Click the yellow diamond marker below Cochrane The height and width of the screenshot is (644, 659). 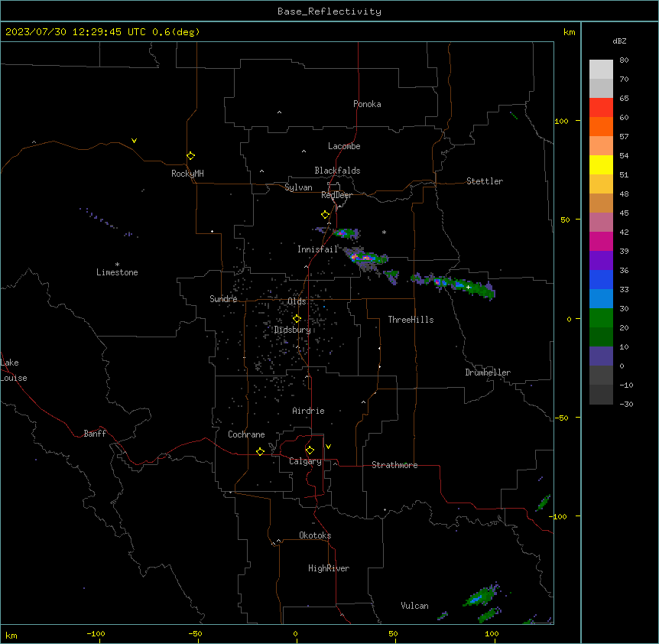pyautogui.click(x=260, y=451)
